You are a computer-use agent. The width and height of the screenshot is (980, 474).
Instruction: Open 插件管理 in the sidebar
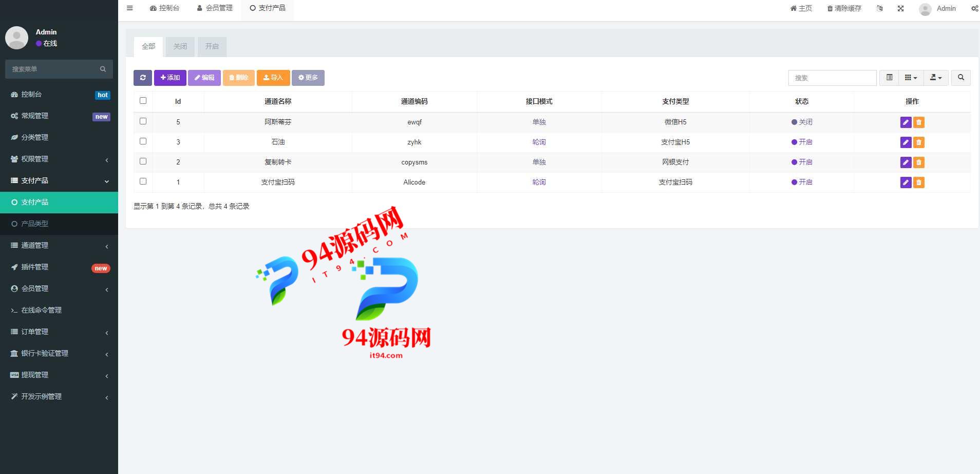pos(59,267)
